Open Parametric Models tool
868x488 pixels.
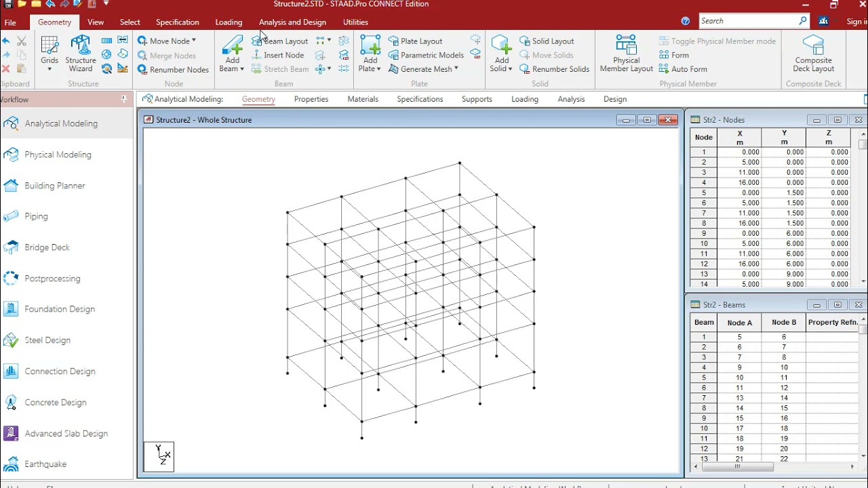coord(427,55)
